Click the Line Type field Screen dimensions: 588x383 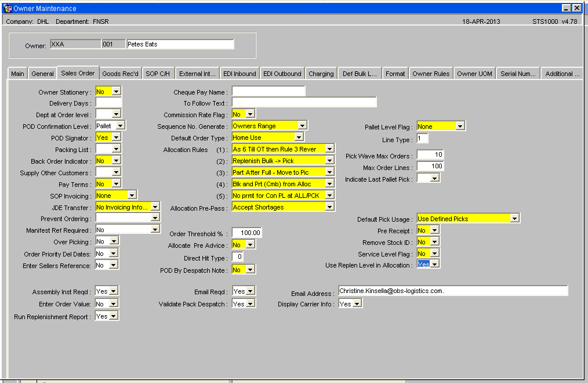(422, 139)
